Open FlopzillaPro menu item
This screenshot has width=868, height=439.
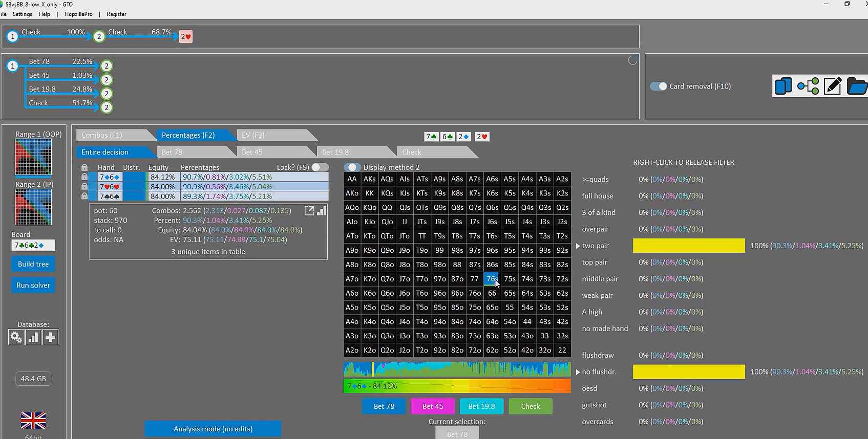click(78, 14)
